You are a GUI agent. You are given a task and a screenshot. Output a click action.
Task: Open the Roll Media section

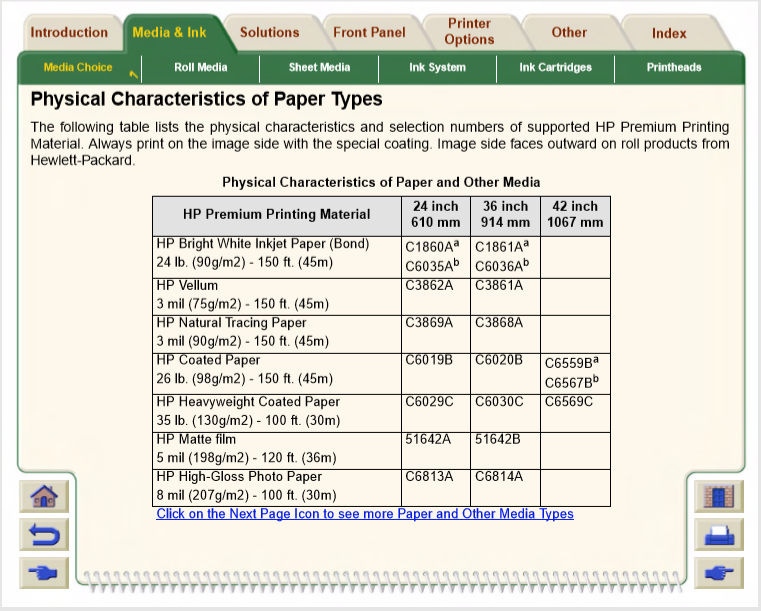[200, 67]
